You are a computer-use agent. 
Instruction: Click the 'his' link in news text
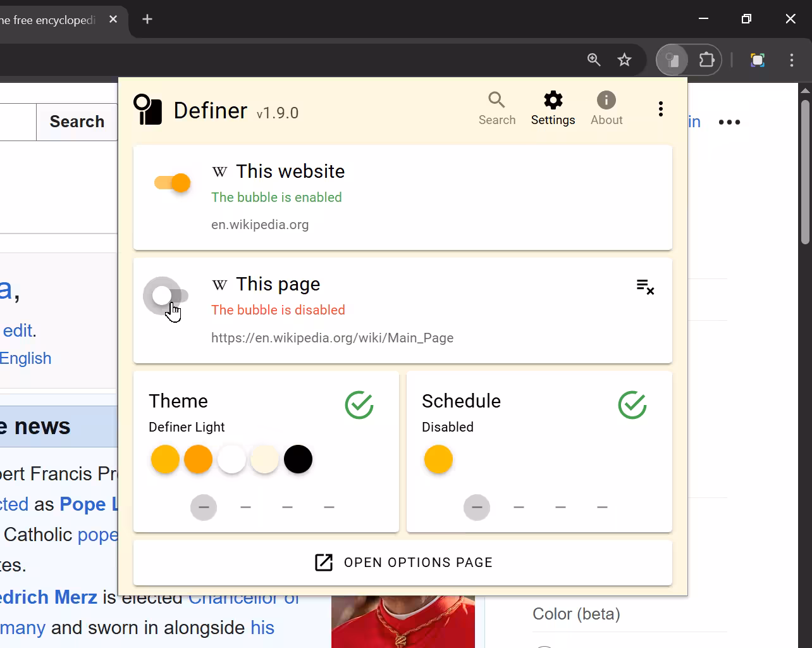(262, 628)
